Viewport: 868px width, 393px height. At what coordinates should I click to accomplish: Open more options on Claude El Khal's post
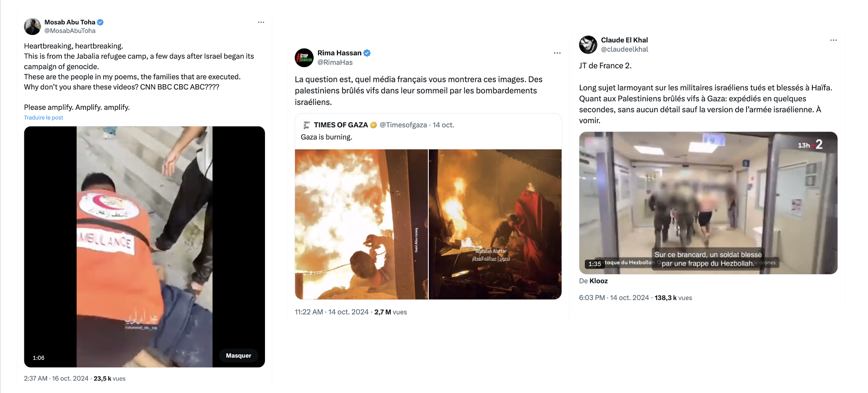tap(833, 40)
